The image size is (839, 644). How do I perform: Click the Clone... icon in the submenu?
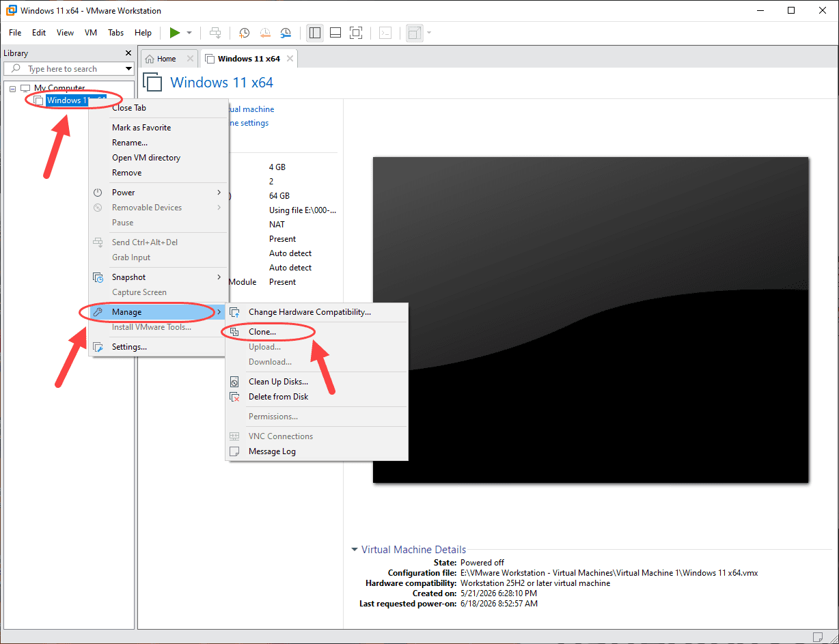pos(235,332)
